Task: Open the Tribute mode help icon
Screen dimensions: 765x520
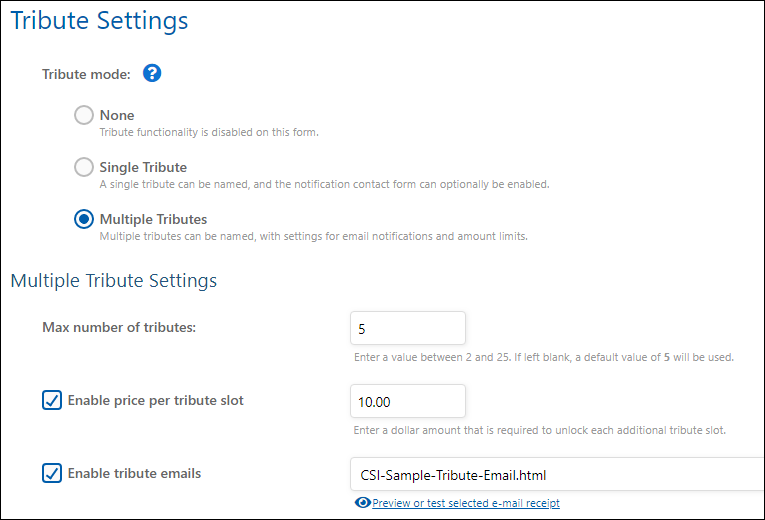Action: [x=152, y=73]
